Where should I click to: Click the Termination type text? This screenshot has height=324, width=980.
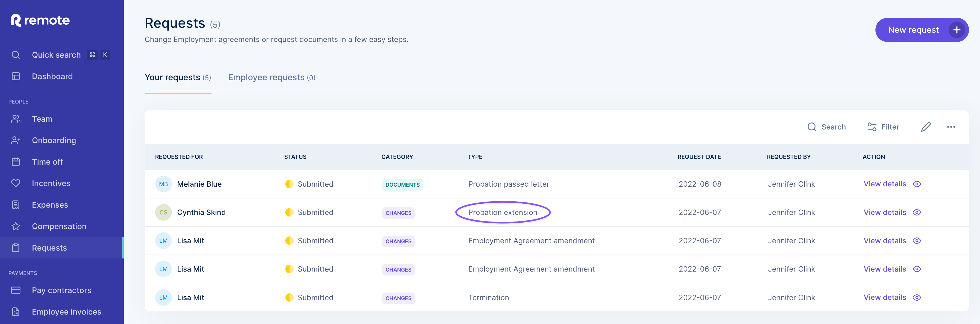(488, 298)
